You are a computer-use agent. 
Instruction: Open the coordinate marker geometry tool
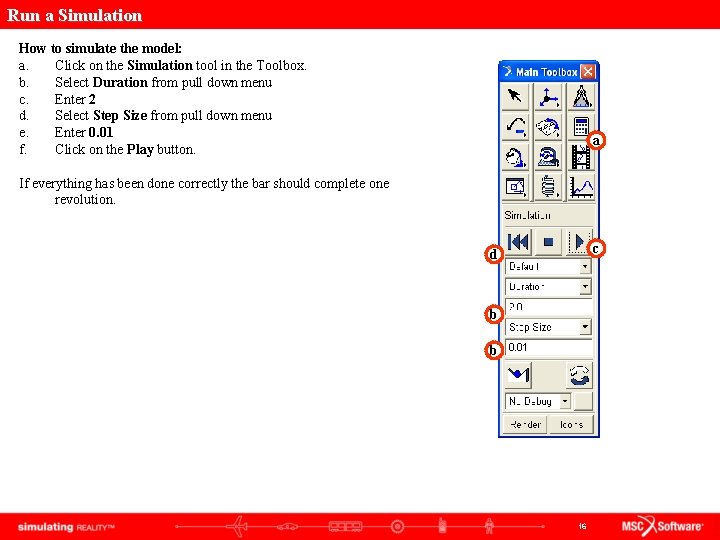click(x=548, y=96)
